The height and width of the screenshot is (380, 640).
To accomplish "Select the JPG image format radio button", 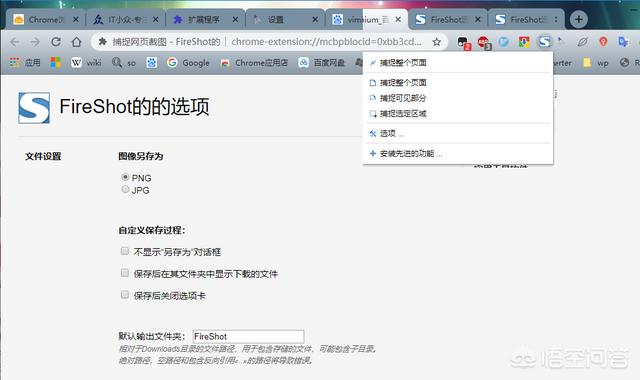I will click(x=125, y=189).
